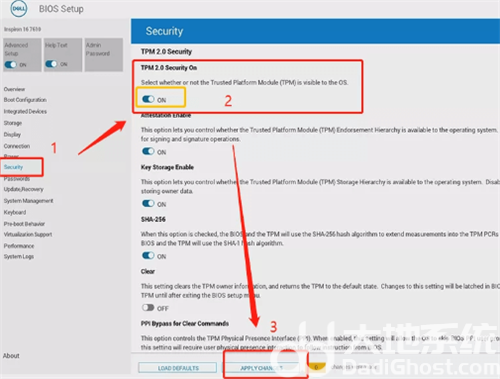
Task: Open Boot Configuration section
Action: point(25,100)
